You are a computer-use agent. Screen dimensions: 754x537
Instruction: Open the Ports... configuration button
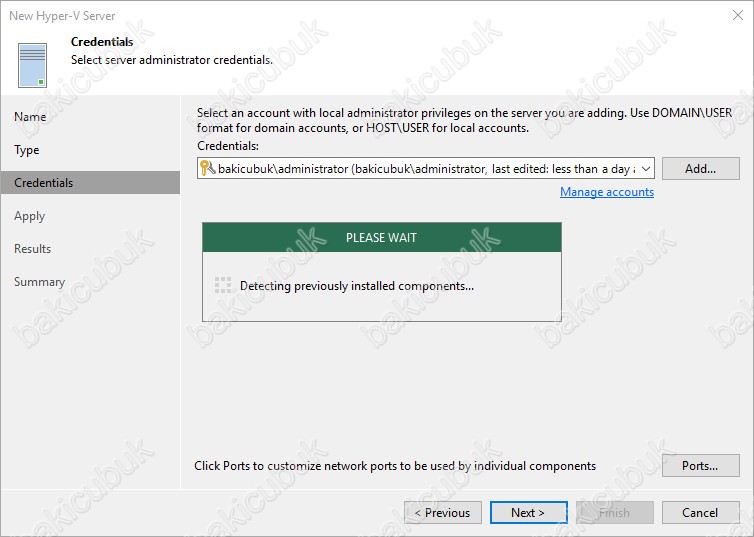pyautogui.click(x=701, y=466)
